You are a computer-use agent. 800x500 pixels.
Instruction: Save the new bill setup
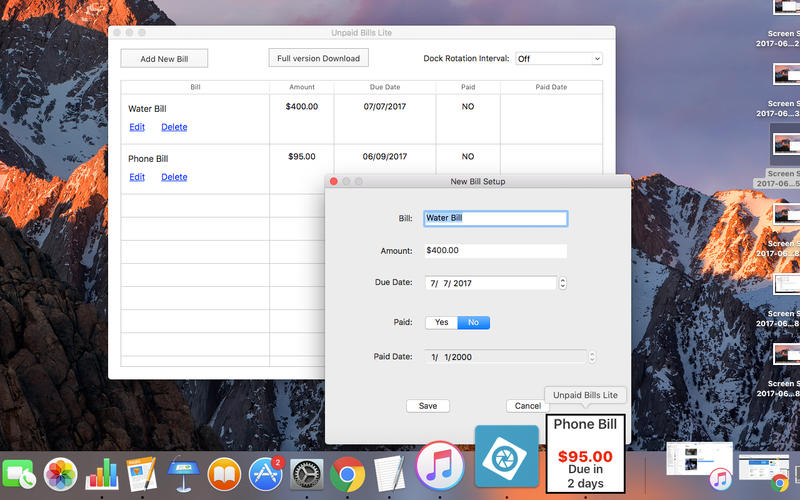point(428,406)
